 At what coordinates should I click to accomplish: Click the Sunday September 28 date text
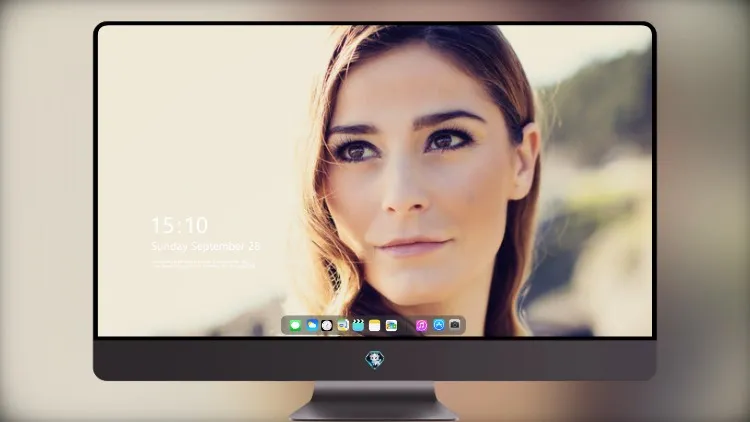coord(206,246)
